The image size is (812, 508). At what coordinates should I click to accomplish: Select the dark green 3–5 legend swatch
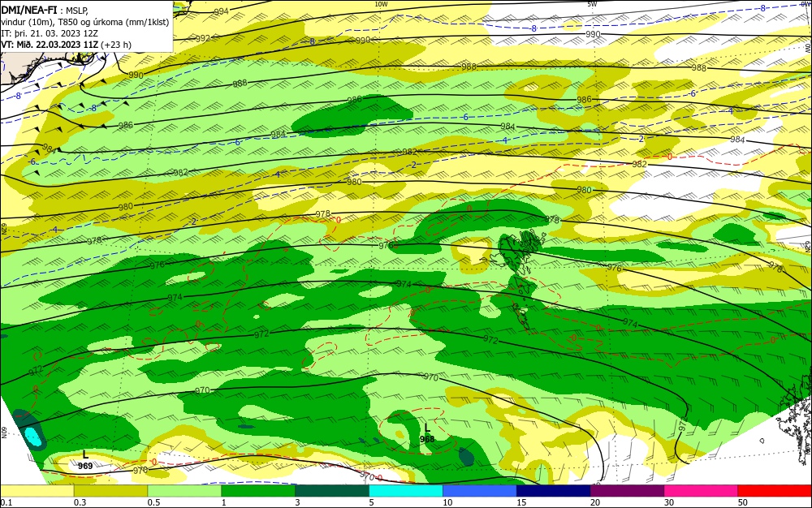tap(332, 491)
